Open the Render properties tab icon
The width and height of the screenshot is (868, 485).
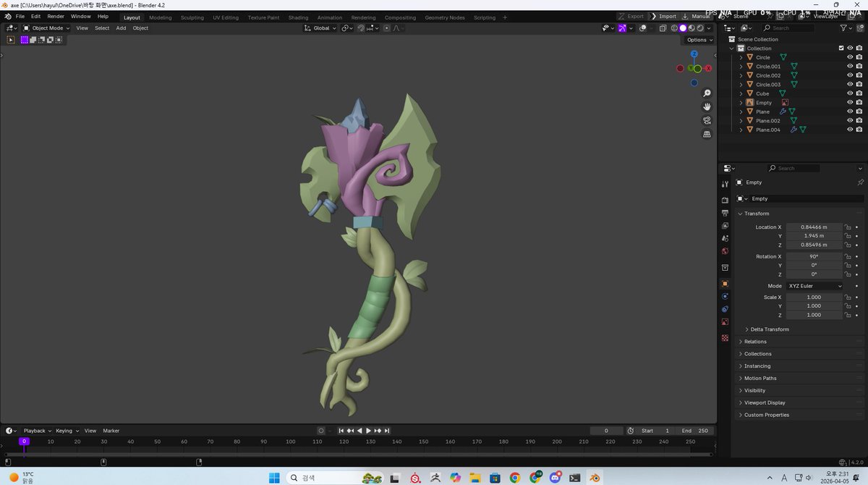click(725, 200)
